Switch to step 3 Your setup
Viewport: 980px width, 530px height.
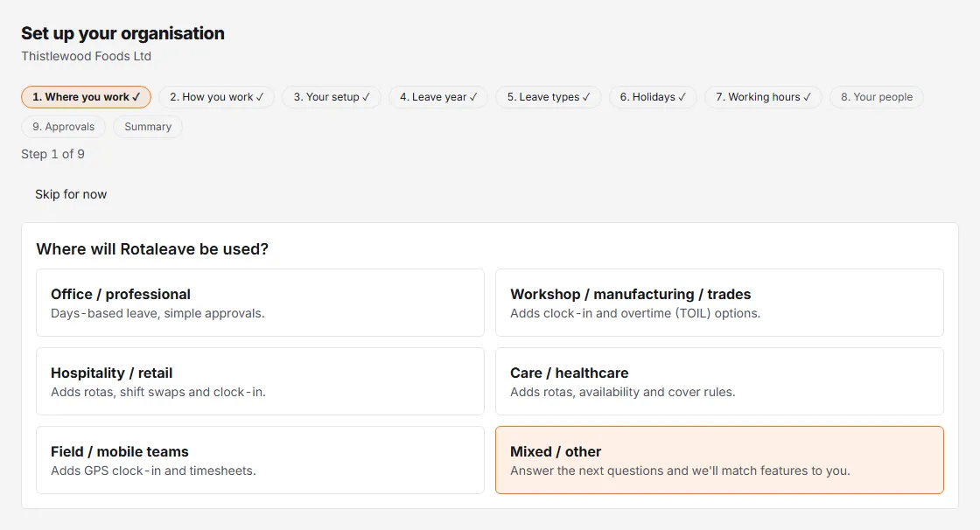[x=332, y=97]
